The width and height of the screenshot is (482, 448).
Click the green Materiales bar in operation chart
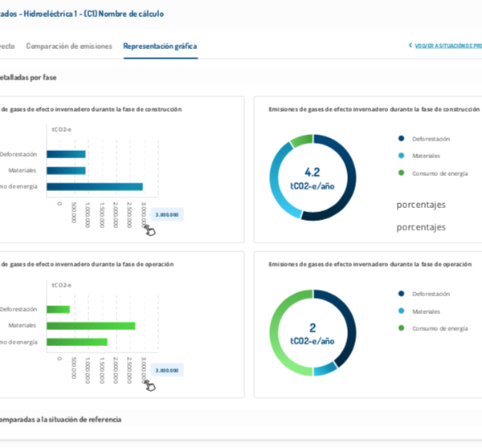[91, 326]
